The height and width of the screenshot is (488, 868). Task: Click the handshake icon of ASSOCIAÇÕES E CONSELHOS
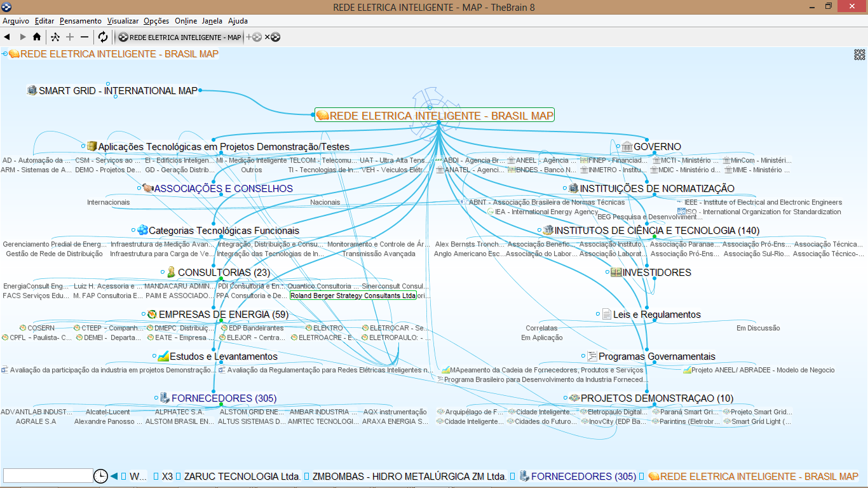147,189
